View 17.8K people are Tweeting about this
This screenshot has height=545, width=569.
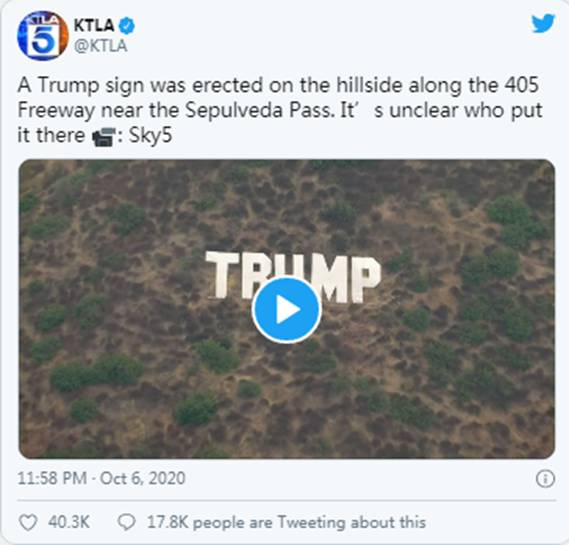pos(286,523)
